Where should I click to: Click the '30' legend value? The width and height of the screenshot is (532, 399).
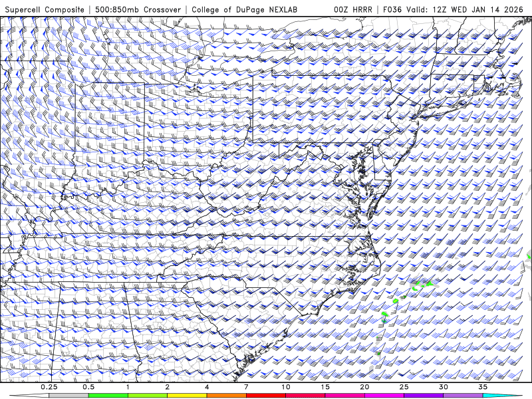point(444,387)
